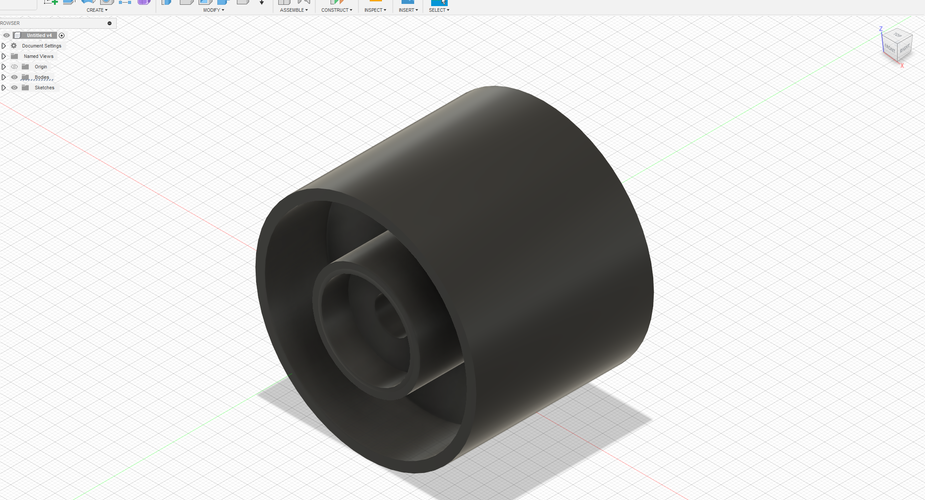Expand the Bodies node

[x=4, y=77]
